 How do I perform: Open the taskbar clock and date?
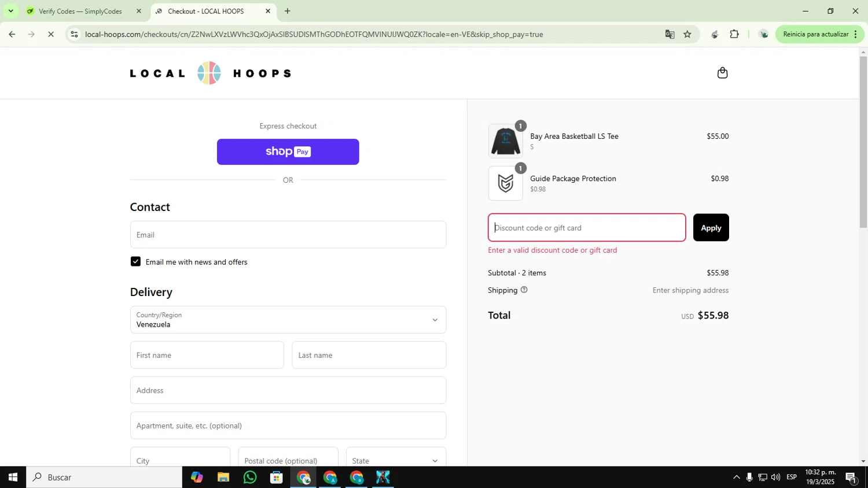(x=821, y=478)
